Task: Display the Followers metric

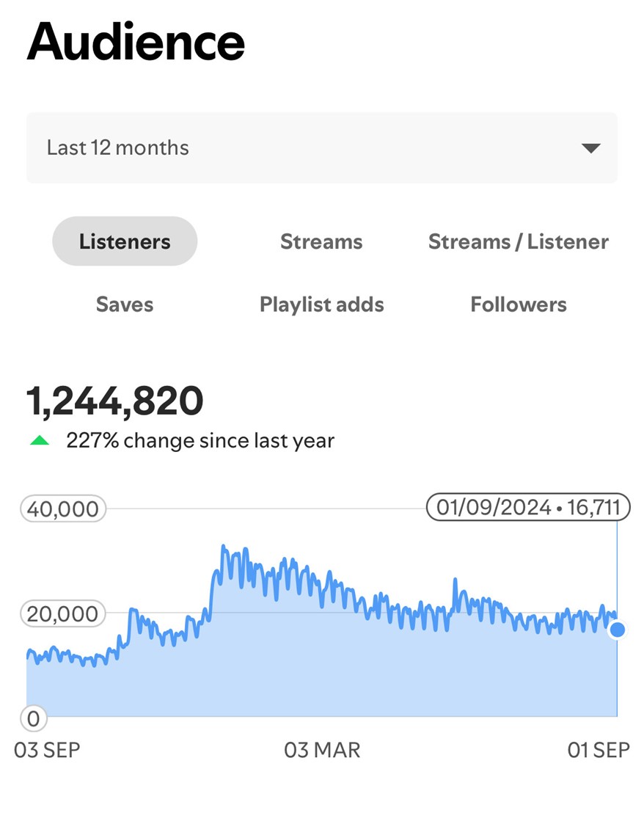Action: (x=518, y=305)
